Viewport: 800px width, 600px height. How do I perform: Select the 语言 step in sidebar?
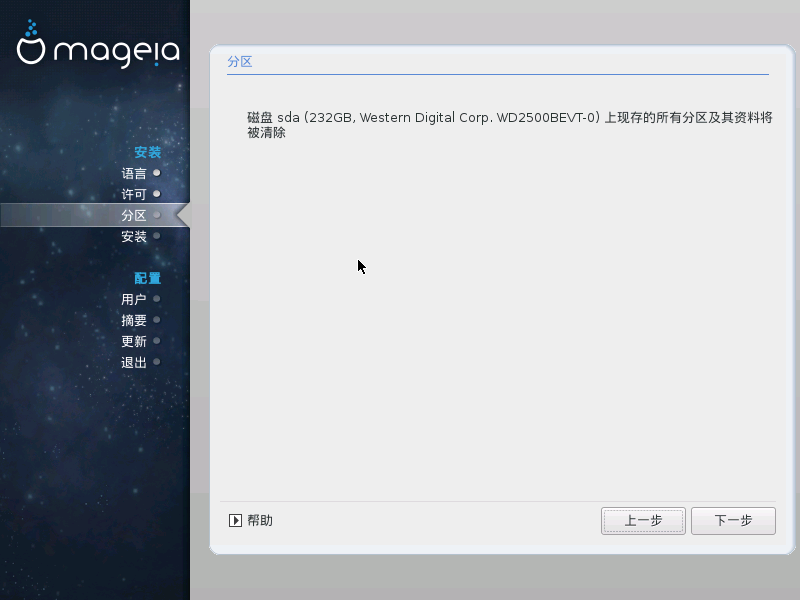coord(134,173)
